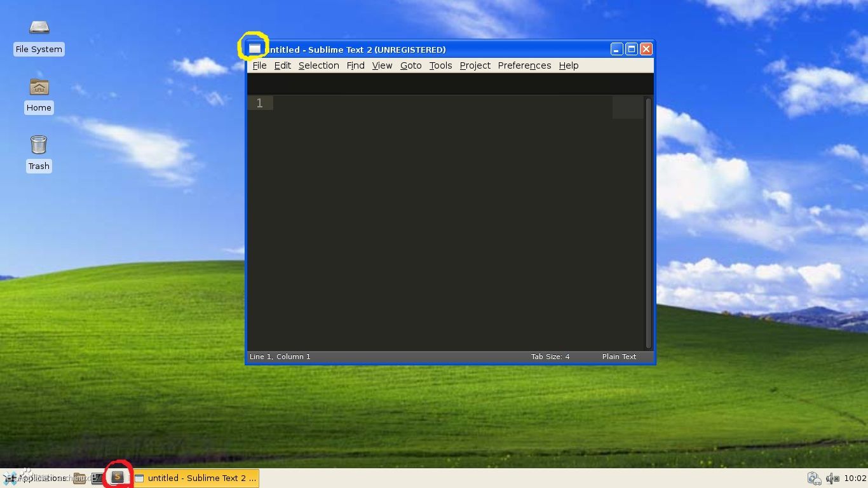The width and height of the screenshot is (868, 488).
Task: Open the Goto menu
Action: [x=411, y=65]
